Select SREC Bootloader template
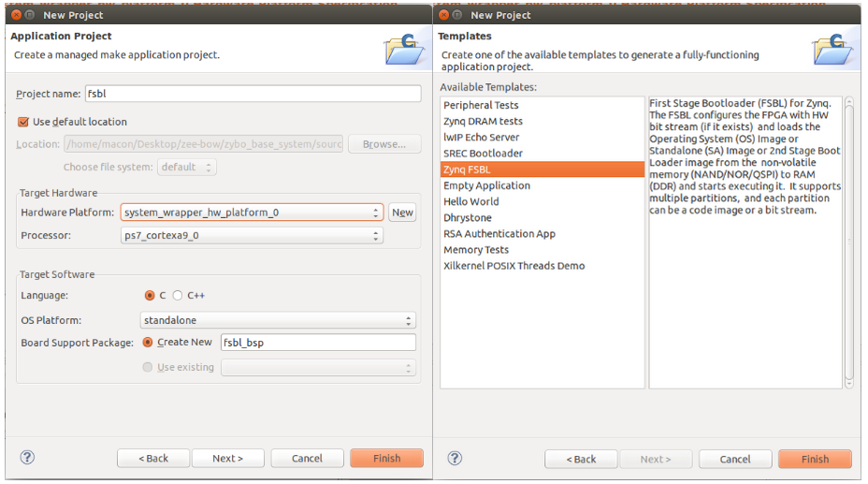 coord(542,154)
